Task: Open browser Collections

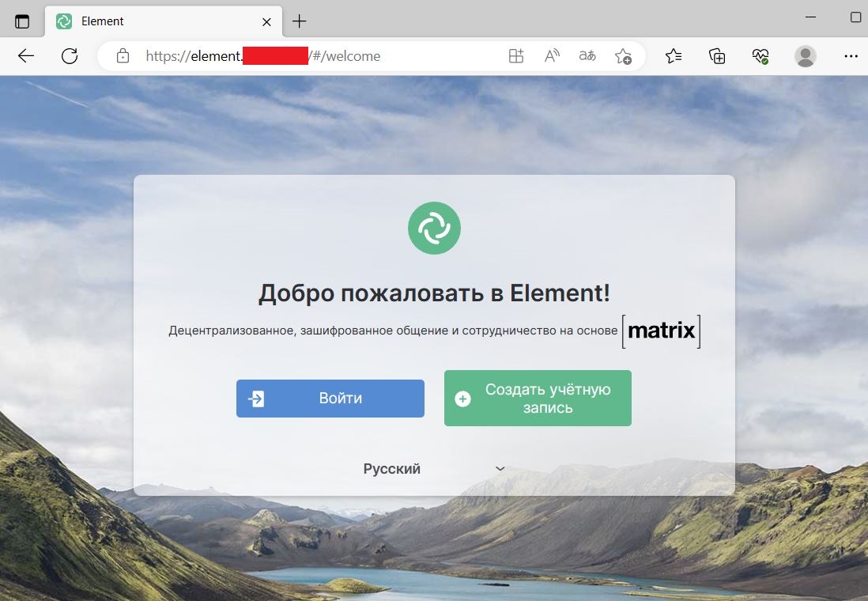Action: (717, 56)
